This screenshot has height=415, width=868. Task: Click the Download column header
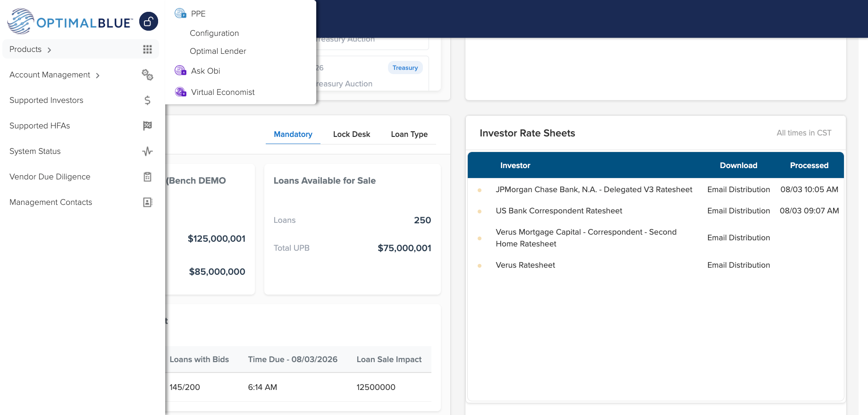tap(739, 165)
